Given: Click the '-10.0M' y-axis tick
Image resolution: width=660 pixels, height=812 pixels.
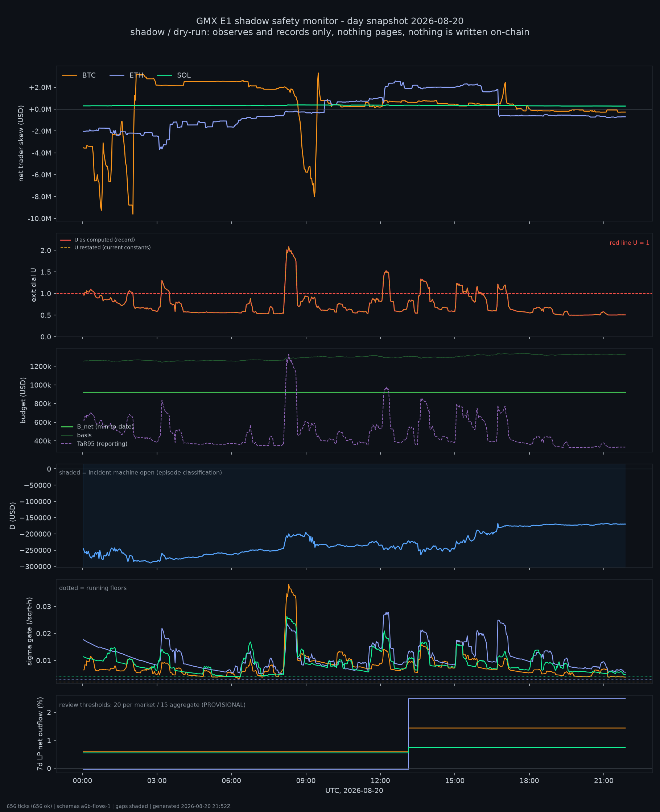Looking at the screenshot, I should pyautogui.click(x=40, y=219).
